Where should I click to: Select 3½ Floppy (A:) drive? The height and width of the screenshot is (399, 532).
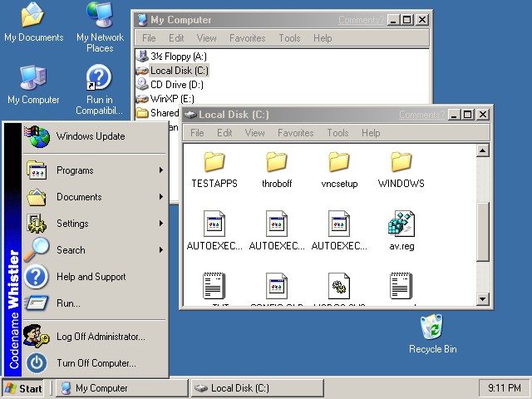[172, 57]
